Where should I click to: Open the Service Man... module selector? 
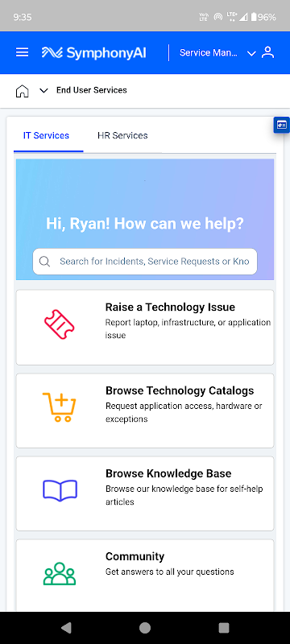pos(209,53)
